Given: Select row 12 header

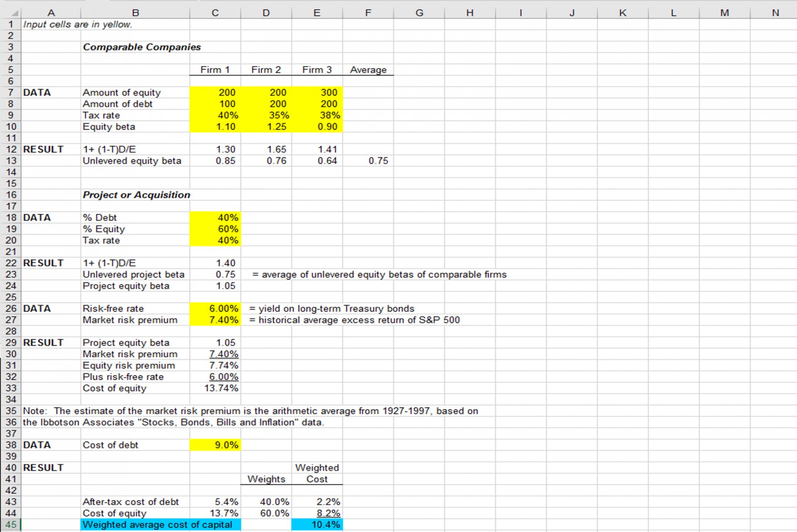Looking at the screenshot, I should pos(10,149).
